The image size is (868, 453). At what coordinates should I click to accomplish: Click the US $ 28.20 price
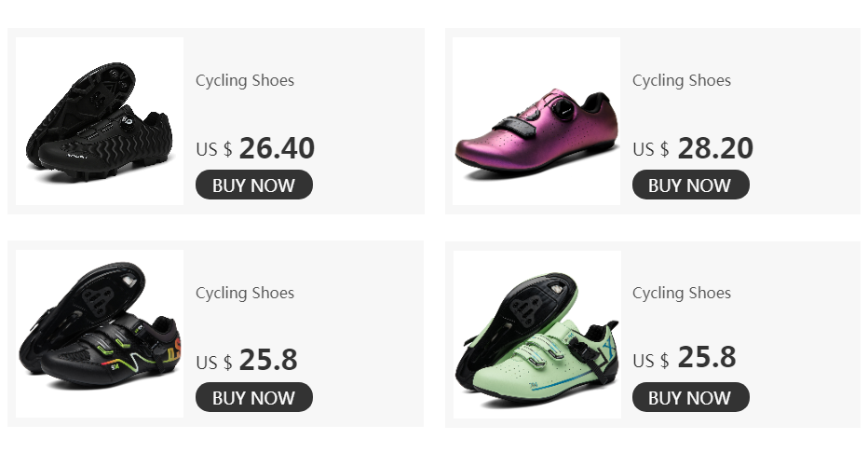(693, 148)
